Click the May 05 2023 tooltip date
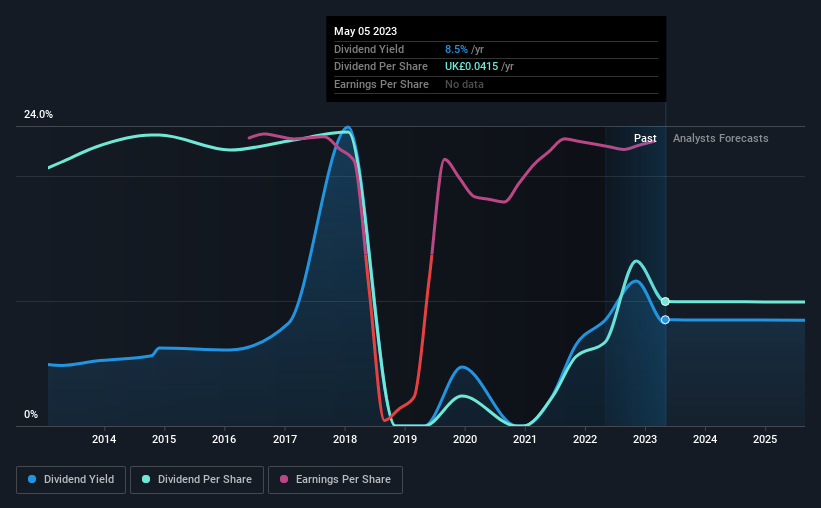821x508 pixels. pos(365,31)
